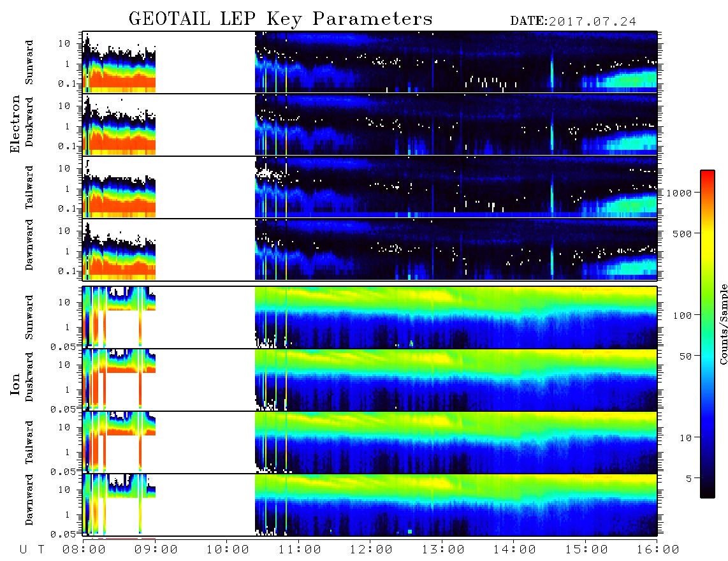Image resolution: width=728 pixels, height=561 pixels.
Task: Click the 15:00 time tick label
Action: [x=586, y=550]
